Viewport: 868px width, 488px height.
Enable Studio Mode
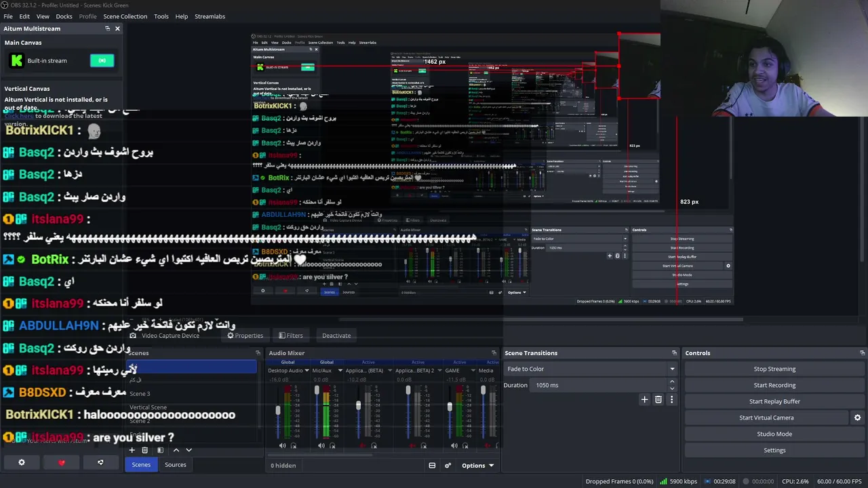[x=774, y=434]
